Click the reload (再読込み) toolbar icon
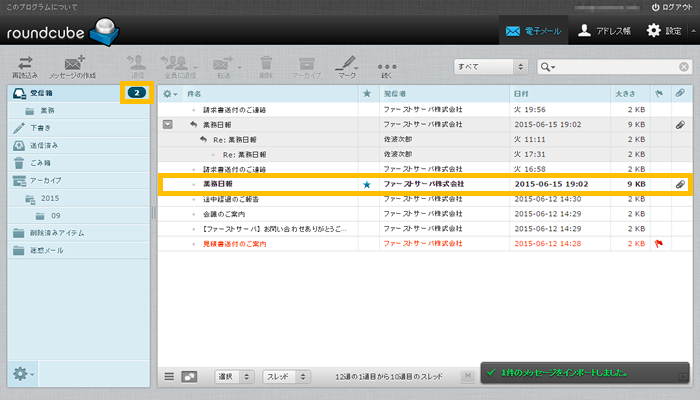This screenshot has height=400, width=700. [24, 62]
